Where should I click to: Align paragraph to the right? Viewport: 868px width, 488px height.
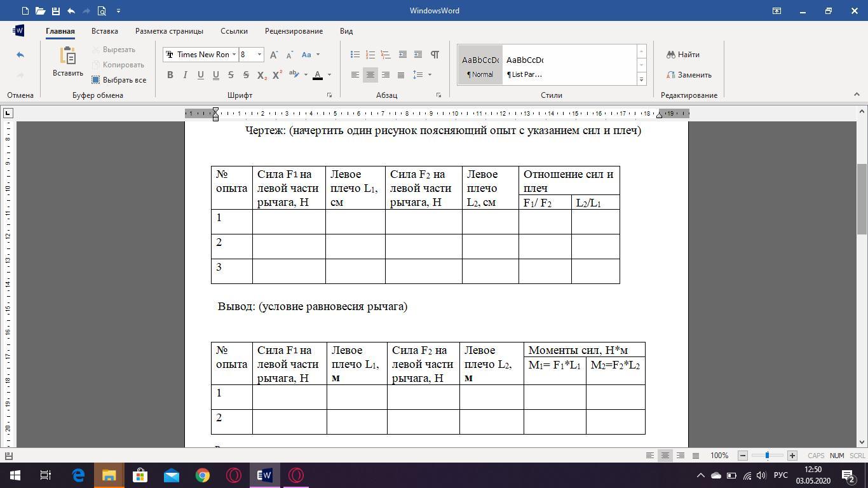(x=386, y=75)
